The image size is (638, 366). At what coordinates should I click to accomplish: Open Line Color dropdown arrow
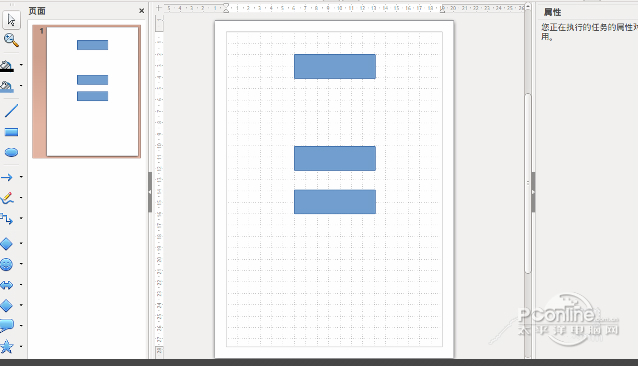pos(21,65)
